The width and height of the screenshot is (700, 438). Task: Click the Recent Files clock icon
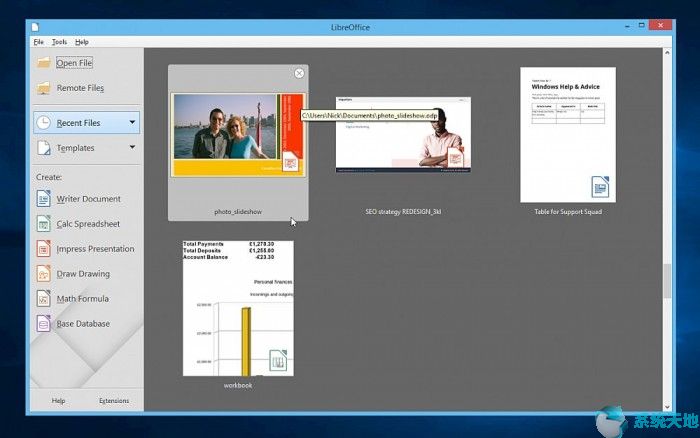(x=43, y=123)
